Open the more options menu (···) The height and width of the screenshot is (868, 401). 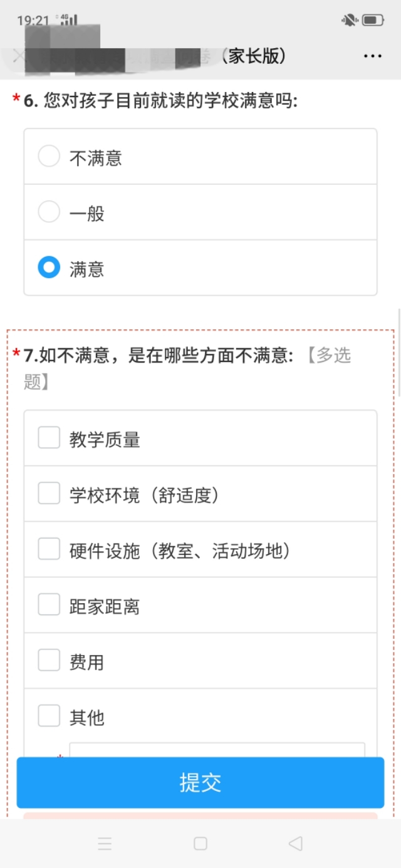click(372, 56)
